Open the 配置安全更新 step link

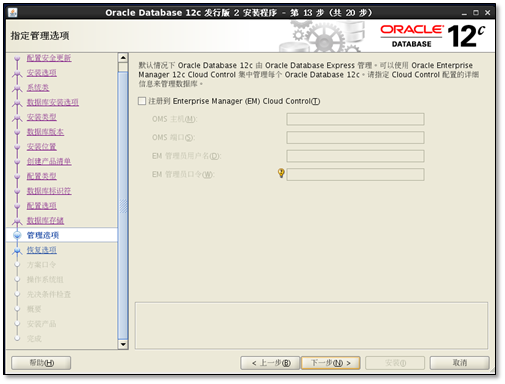(x=49, y=58)
